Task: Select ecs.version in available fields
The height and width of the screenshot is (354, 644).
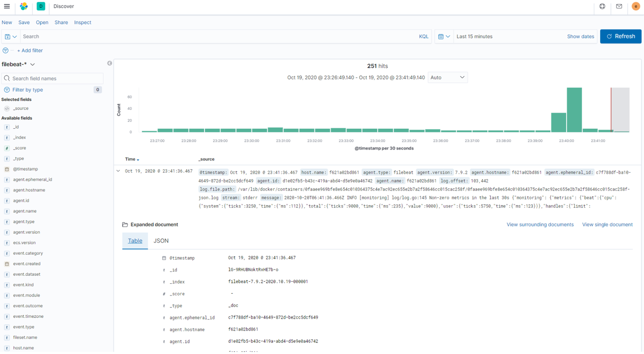Action: (x=24, y=243)
